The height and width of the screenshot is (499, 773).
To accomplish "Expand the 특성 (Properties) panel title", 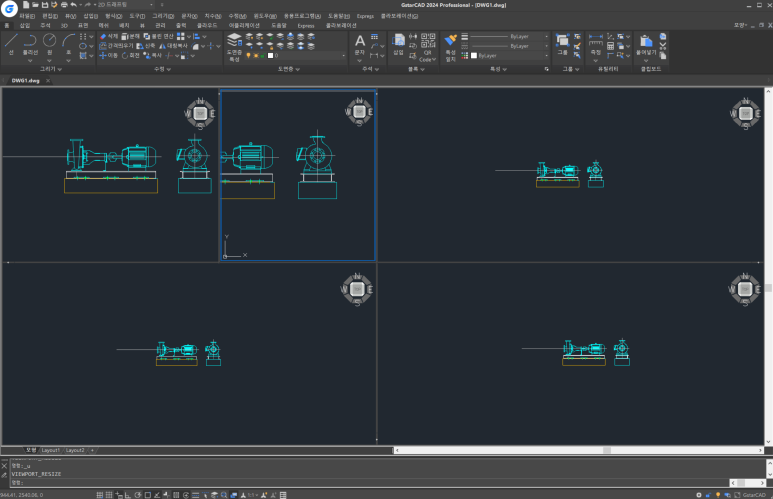I will (498, 69).
